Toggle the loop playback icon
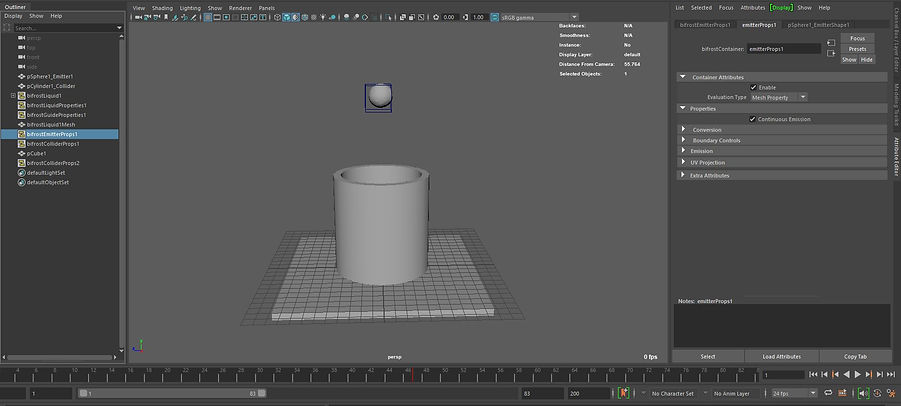 point(828,393)
